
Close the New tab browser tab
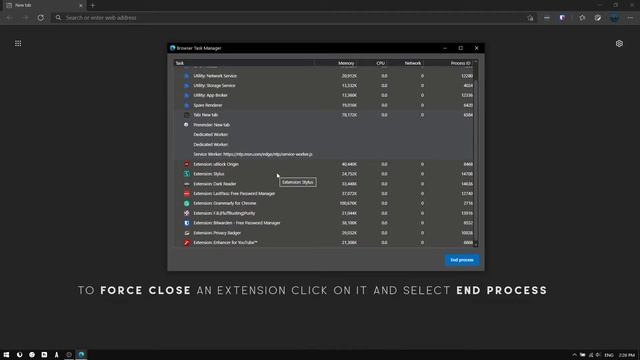80,6
